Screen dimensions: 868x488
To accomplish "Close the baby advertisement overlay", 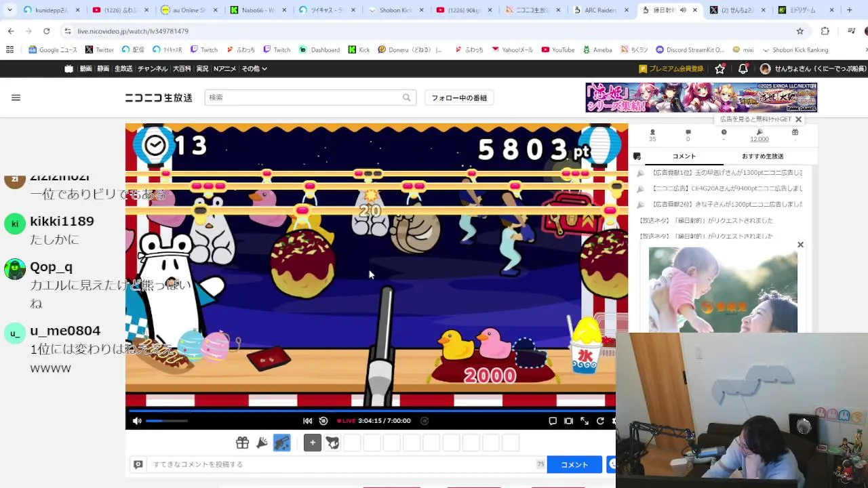I will 800,245.
